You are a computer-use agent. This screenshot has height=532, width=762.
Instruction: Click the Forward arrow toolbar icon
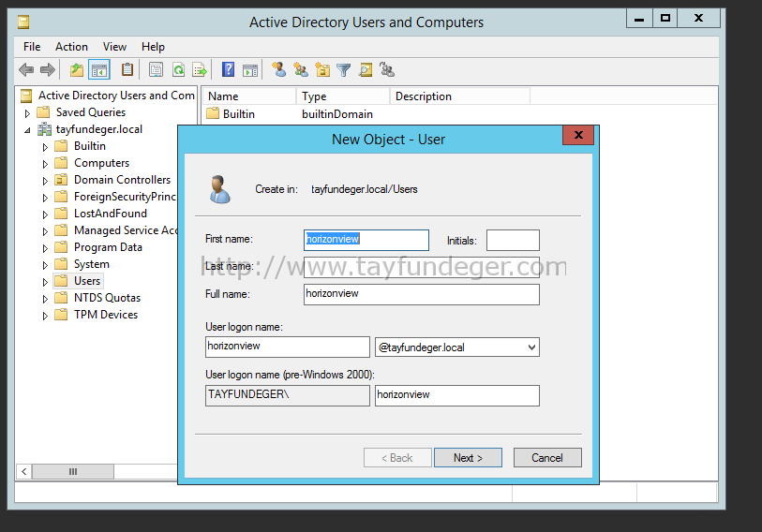(x=48, y=70)
